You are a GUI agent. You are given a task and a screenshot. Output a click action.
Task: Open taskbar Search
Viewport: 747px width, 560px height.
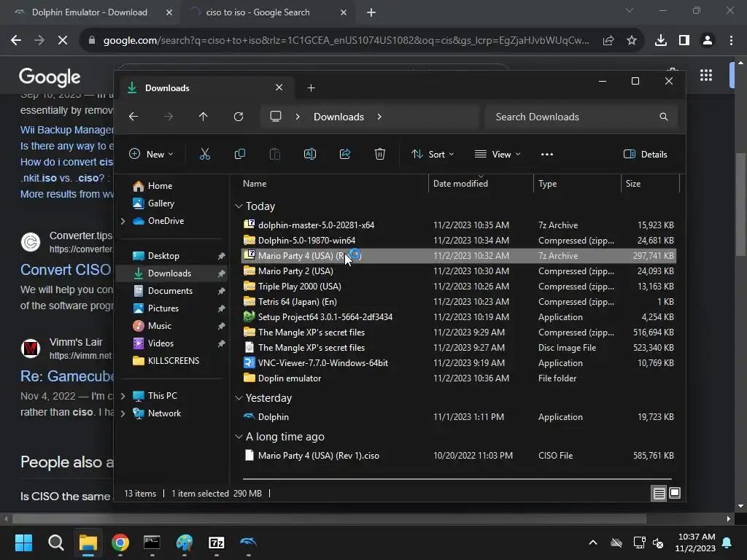55,542
